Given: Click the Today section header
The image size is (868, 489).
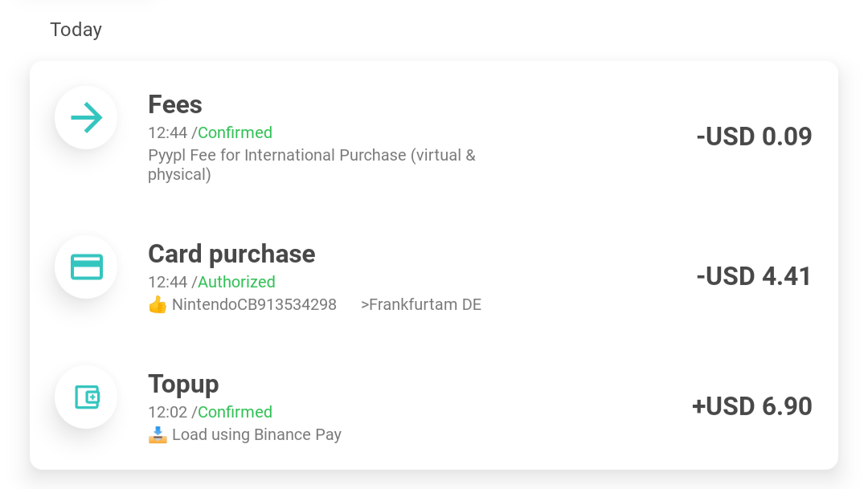Looking at the screenshot, I should point(76,30).
